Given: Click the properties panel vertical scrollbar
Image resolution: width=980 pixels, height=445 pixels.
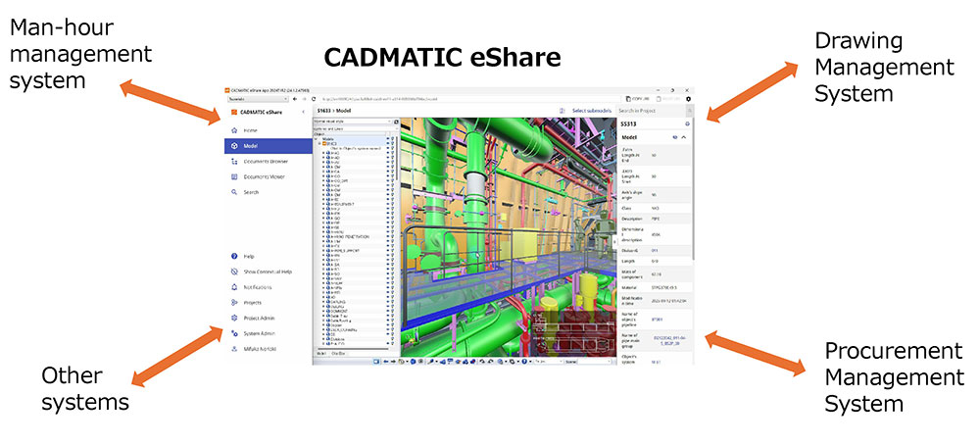Looking at the screenshot, I should point(693,187).
